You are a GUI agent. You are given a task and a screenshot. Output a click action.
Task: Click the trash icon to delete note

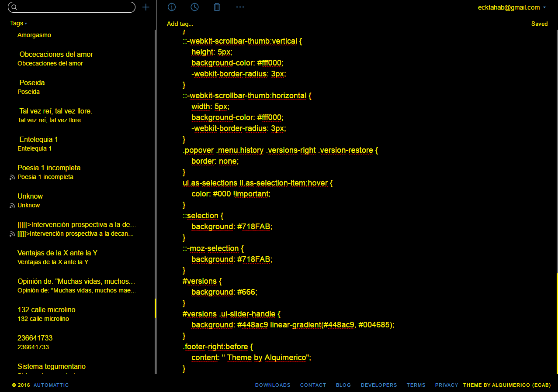click(x=217, y=7)
